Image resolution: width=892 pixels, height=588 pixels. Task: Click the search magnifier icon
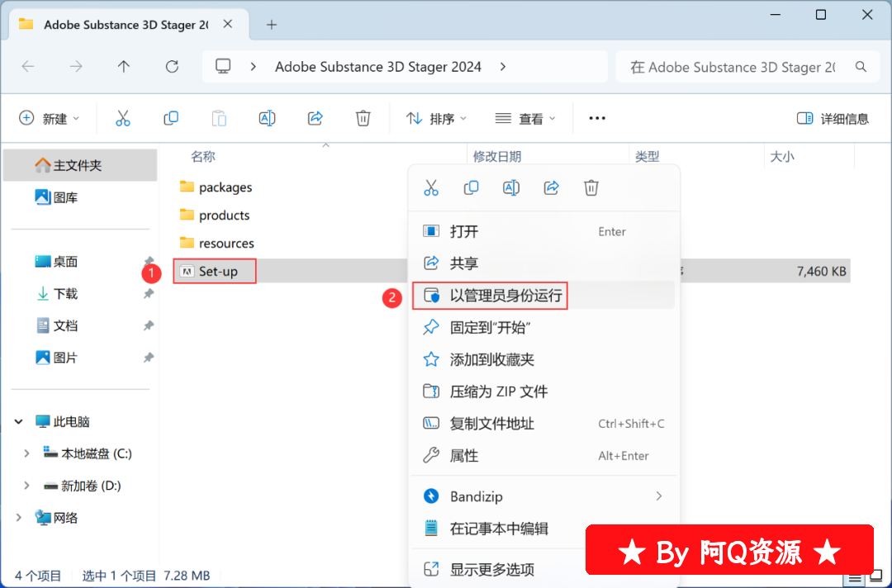pos(861,67)
